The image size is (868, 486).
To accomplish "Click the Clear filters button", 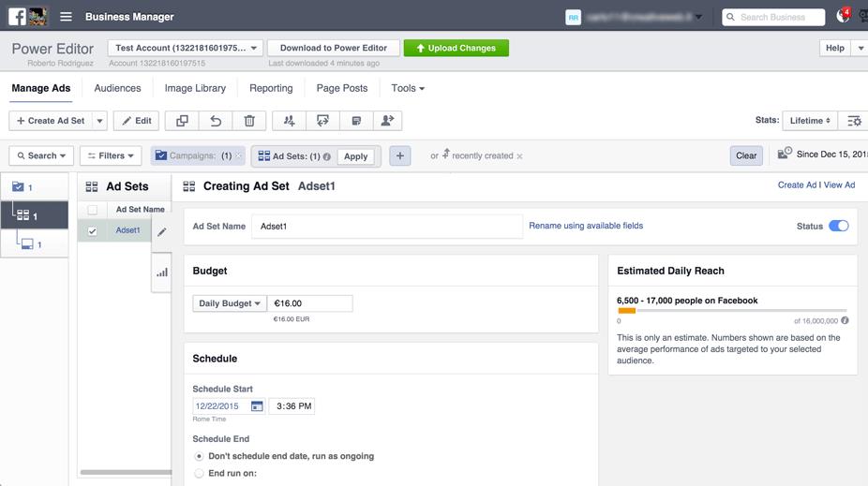I will click(746, 156).
